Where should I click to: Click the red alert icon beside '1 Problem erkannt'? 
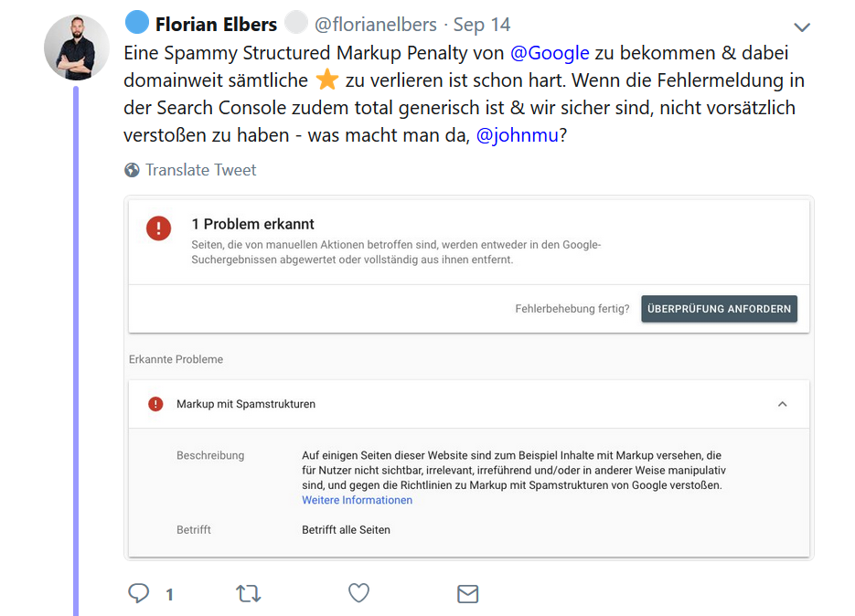click(x=157, y=228)
